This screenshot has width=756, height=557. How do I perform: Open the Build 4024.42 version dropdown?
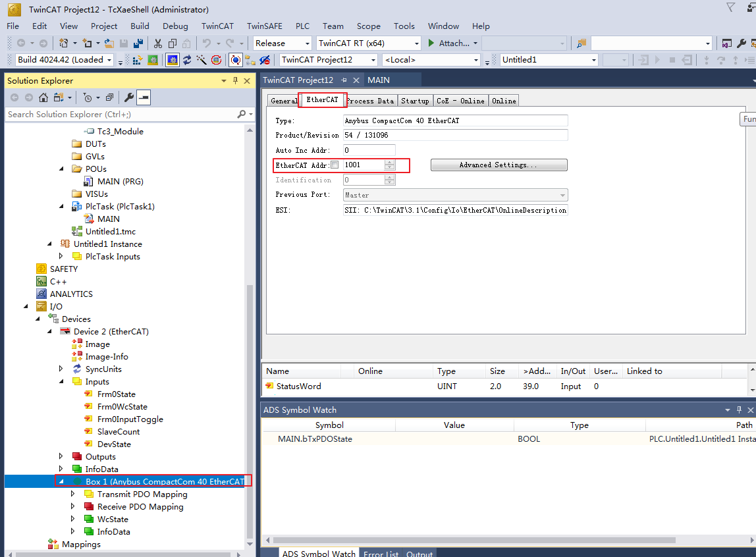(x=109, y=60)
